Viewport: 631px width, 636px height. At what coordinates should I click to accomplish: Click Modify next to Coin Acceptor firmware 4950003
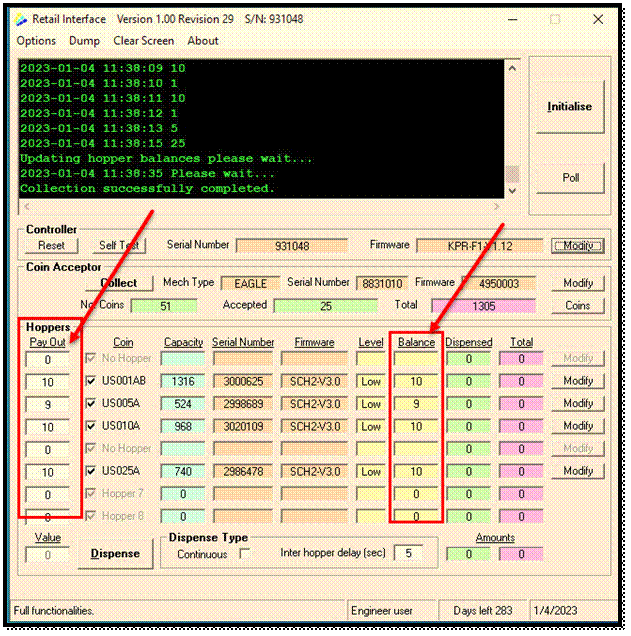tap(578, 283)
